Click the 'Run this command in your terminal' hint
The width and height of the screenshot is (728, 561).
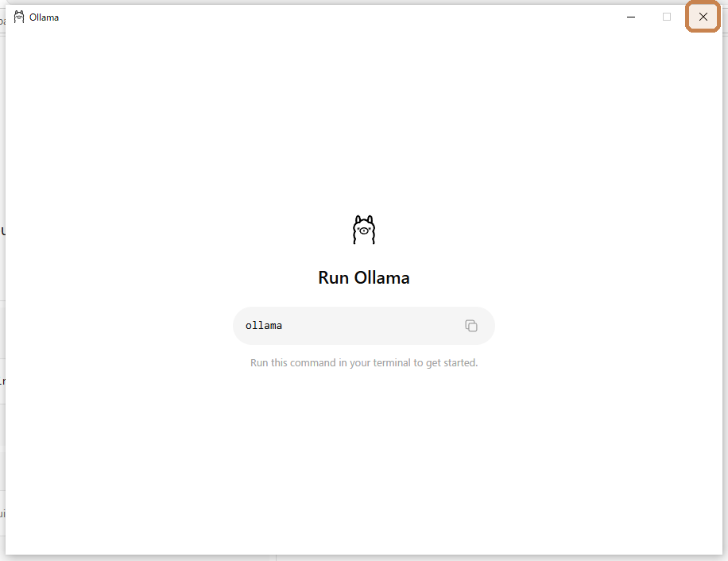[x=364, y=363]
